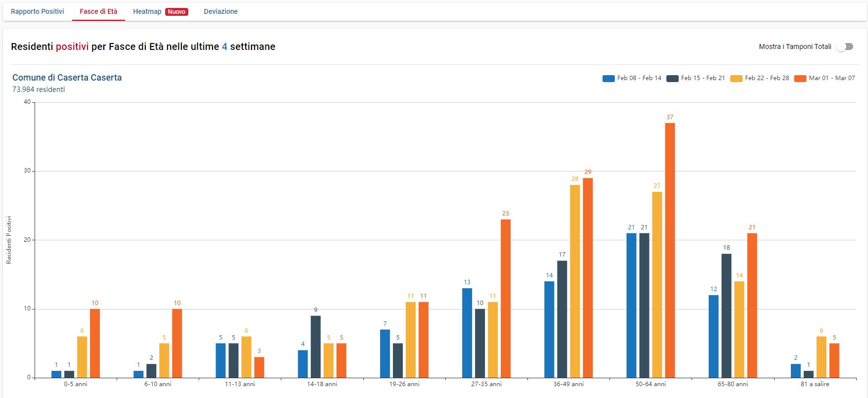The image size is (868, 398).
Task: Select the orange bar labeled 10 in 0-5 anni
Action: pyautogui.click(x=95, y=343)
